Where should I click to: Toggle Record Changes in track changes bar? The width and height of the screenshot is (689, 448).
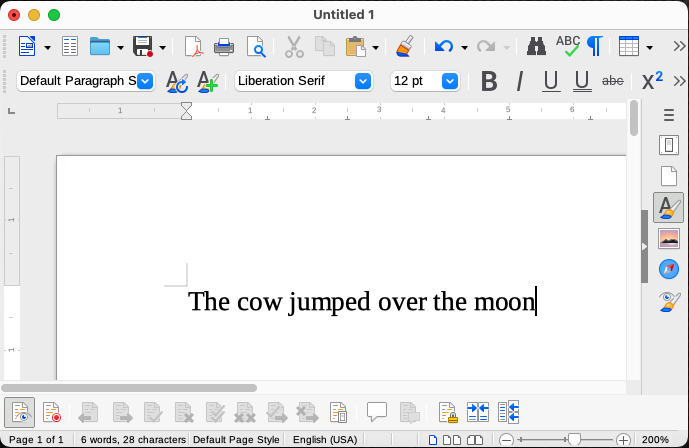52,411
